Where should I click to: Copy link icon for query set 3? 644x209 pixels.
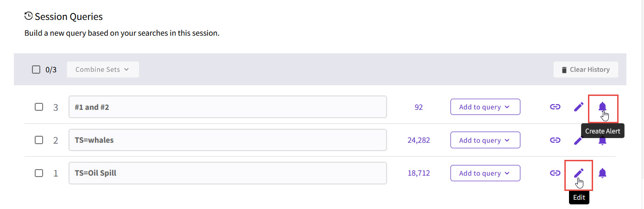pyautogui.click(x=555, y=107)
